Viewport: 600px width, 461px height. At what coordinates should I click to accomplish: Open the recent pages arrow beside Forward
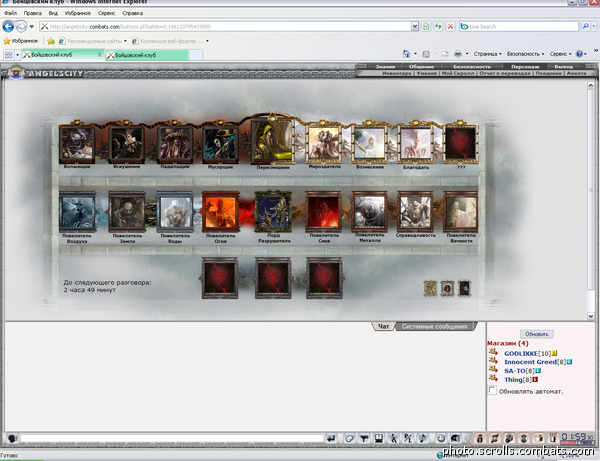point(32,26)
